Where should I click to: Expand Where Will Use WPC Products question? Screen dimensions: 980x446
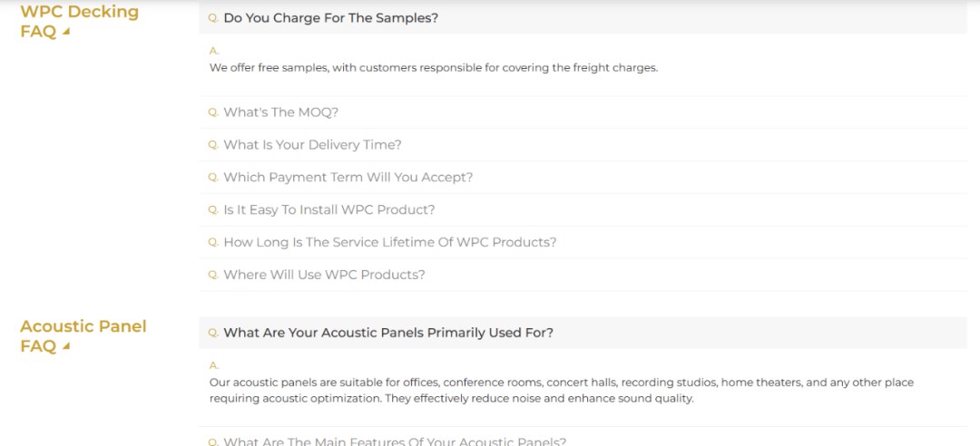pos(324,275)
